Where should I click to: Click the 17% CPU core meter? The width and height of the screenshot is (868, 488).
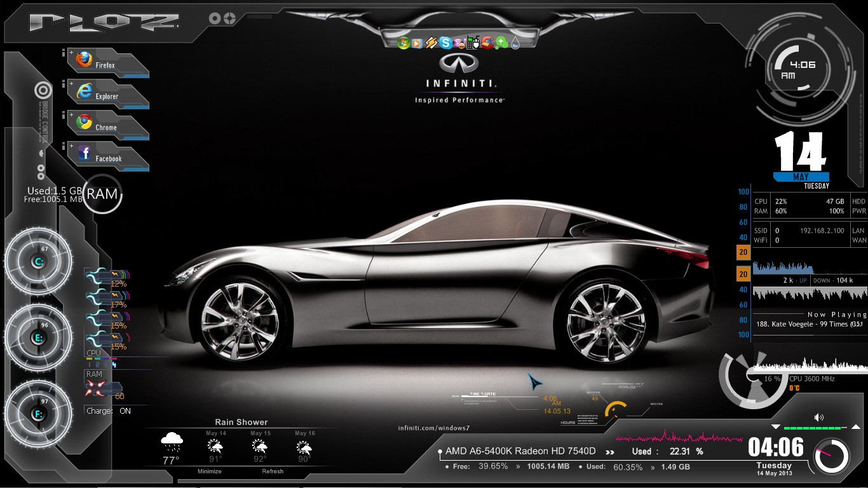[x=108, y=298]
